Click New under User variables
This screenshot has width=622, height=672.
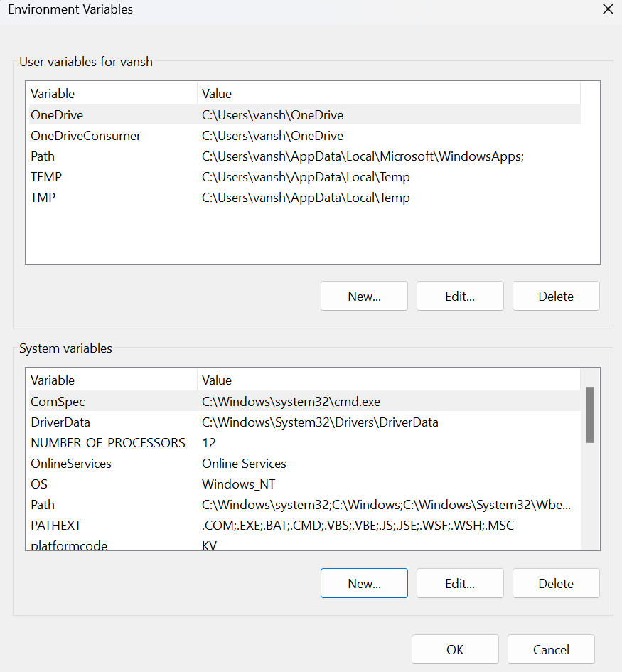click(x=364, y=297)
